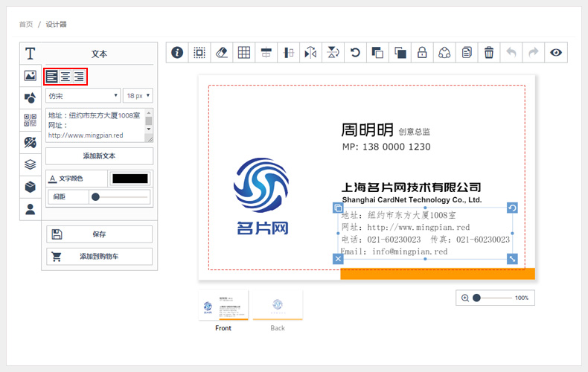Viewport: 588px width, 372px height.
Task: Open the QR code tool
Action: [31, 120]
